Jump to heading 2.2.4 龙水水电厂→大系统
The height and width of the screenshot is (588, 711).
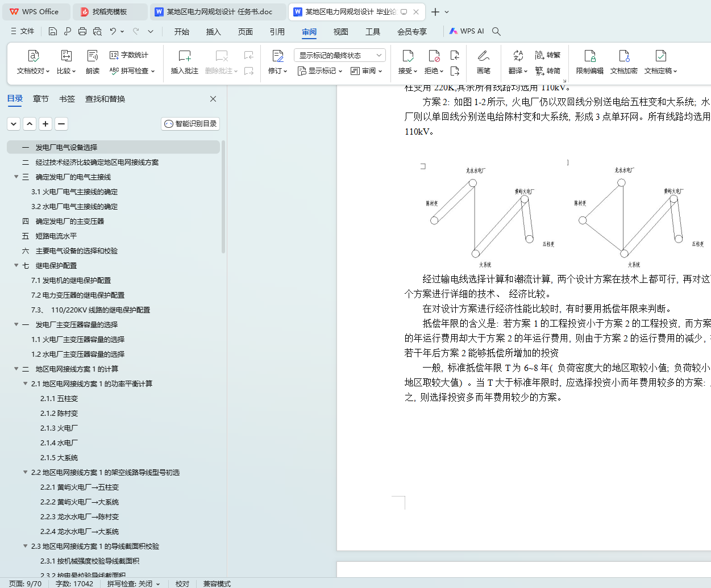(80, 531)
